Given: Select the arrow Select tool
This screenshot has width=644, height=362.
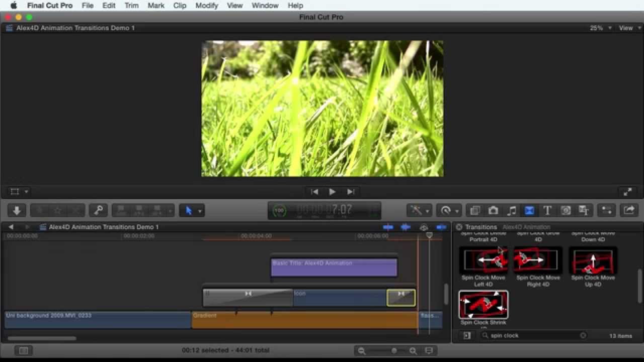Looking at the screenshot, I should coord(189,211).
